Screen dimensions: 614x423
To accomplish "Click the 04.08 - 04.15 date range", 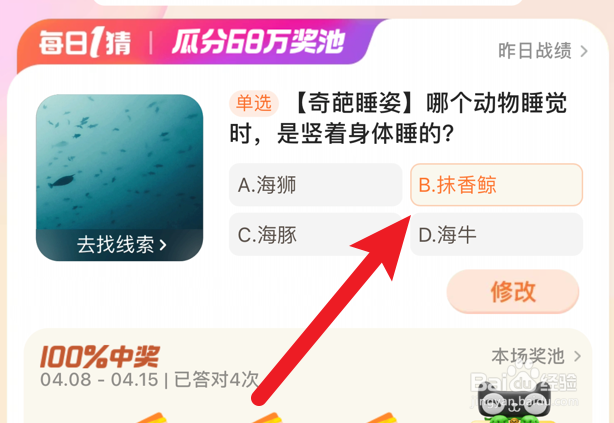I will (x=99, y=380).
